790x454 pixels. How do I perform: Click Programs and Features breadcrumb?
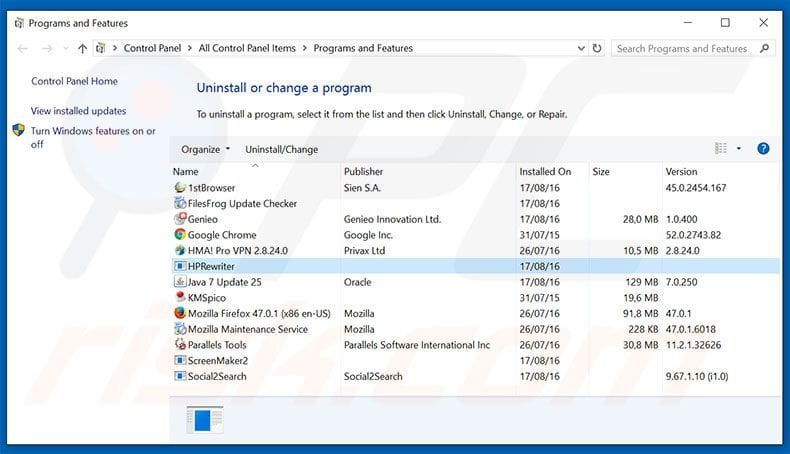pos(363,48)
